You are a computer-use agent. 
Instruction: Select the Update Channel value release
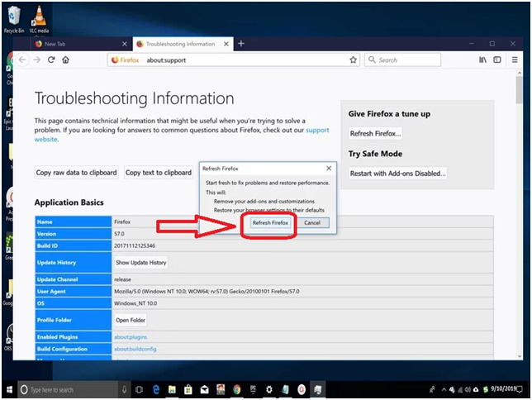[122, 279]
